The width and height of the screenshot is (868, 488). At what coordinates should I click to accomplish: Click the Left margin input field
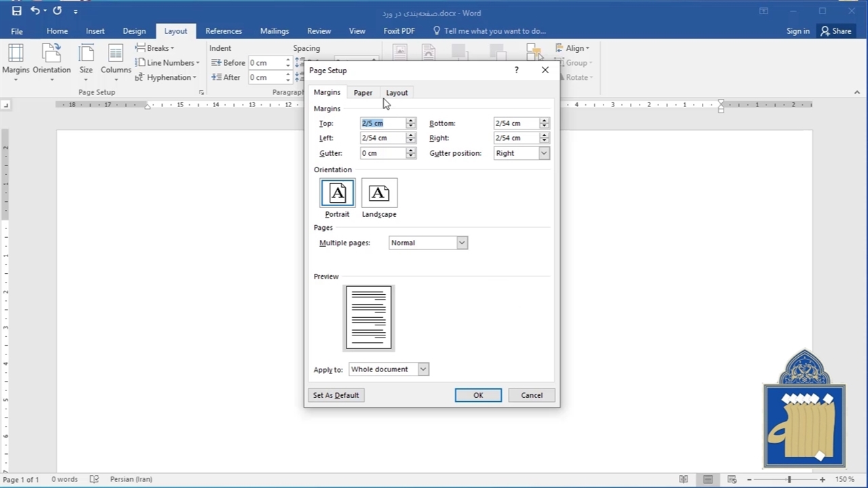[382, 138]
